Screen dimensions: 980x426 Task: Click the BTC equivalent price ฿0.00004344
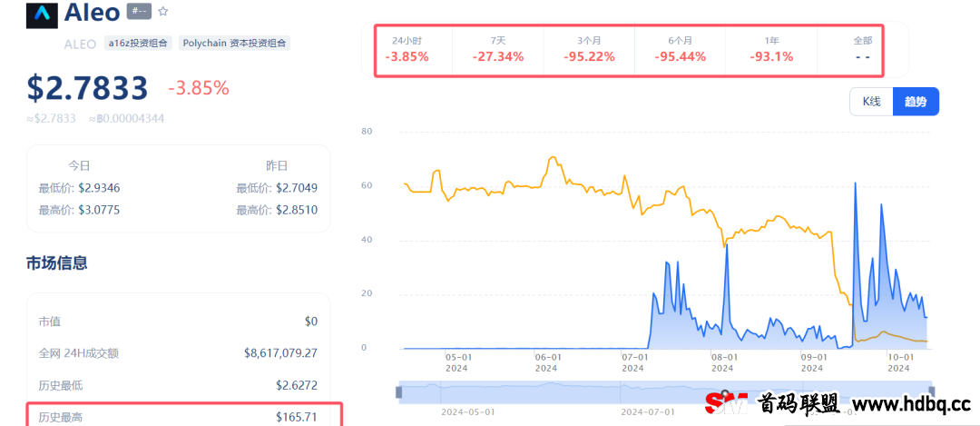(126, 119)
